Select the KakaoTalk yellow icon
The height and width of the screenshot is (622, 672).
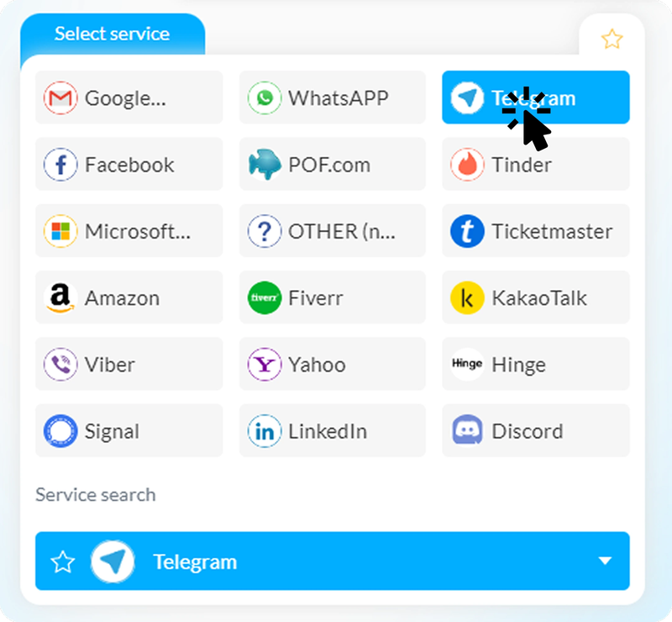467,298
